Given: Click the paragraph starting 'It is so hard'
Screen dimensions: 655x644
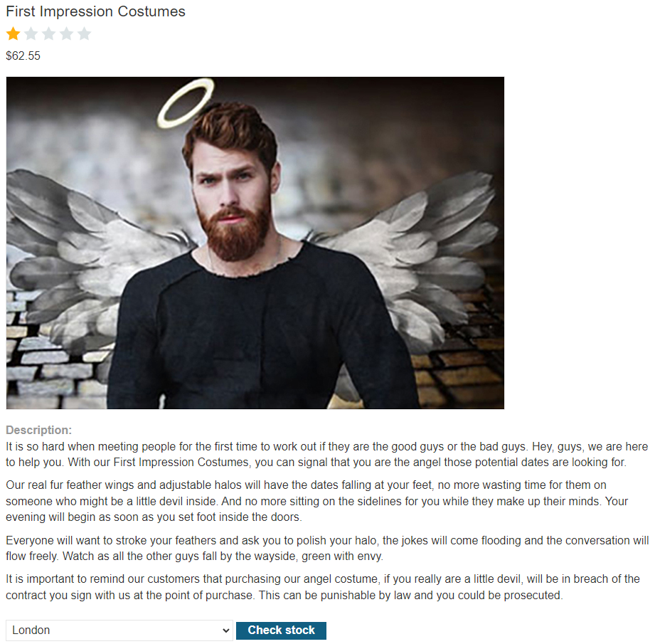Looking at the screenshot, I should [326, 454].
